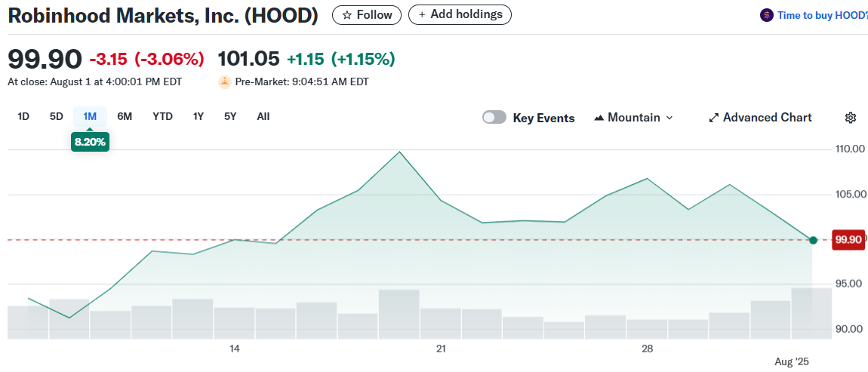The height and width of the screenshot is (372, 868).
Task: Click the purple "Time to buy HOOD?" icon
Action: [767, 16]
